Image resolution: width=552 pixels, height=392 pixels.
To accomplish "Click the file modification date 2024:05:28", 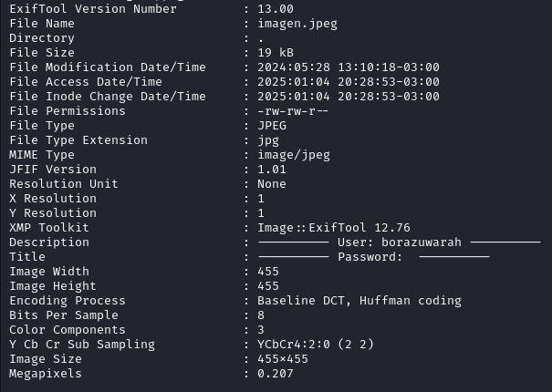I will (294, 67).
